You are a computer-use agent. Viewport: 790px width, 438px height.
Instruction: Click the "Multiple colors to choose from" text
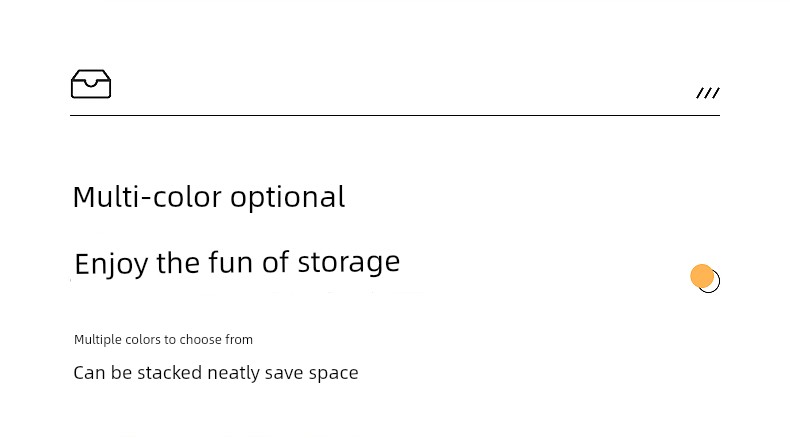pos(163,340)
